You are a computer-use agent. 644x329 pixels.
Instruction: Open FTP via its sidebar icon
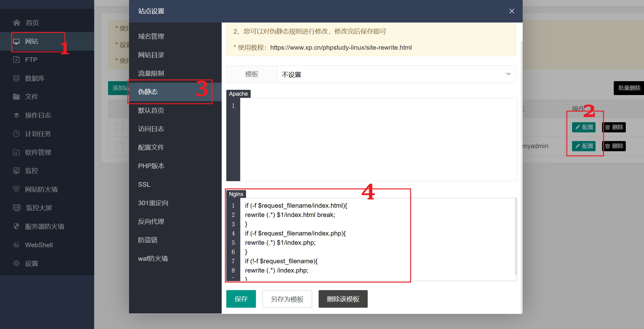click(16, 60)
